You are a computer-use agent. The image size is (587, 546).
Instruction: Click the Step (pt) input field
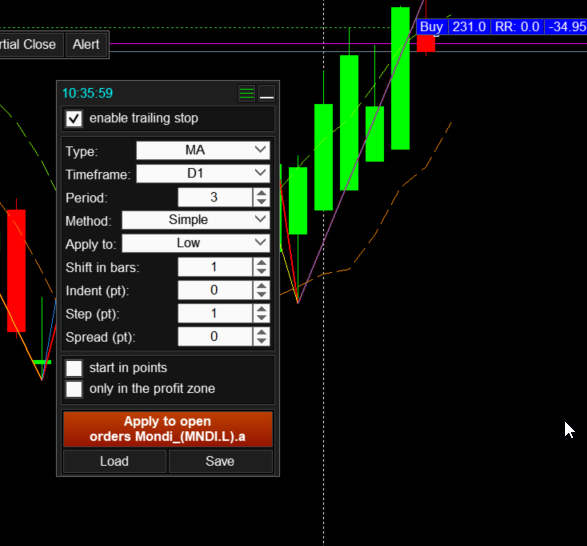click(x=215, y=313)
